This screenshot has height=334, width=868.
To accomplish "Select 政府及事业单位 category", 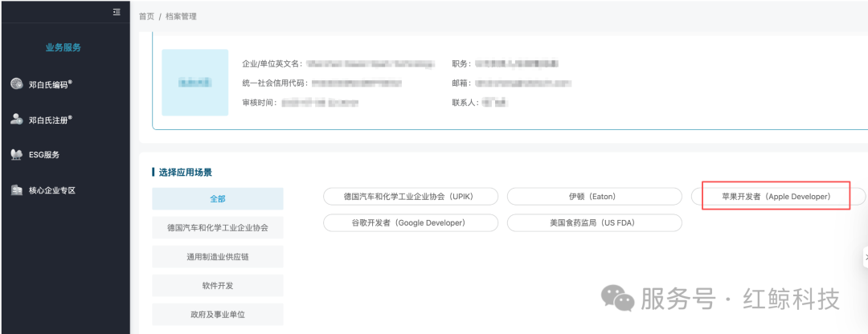I will point(218,314).
